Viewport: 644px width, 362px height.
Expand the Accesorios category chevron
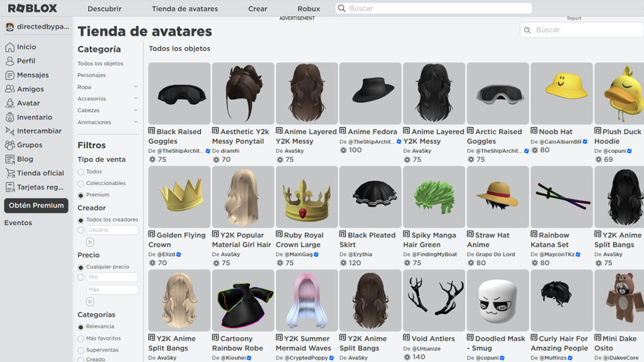pos(136,99)
